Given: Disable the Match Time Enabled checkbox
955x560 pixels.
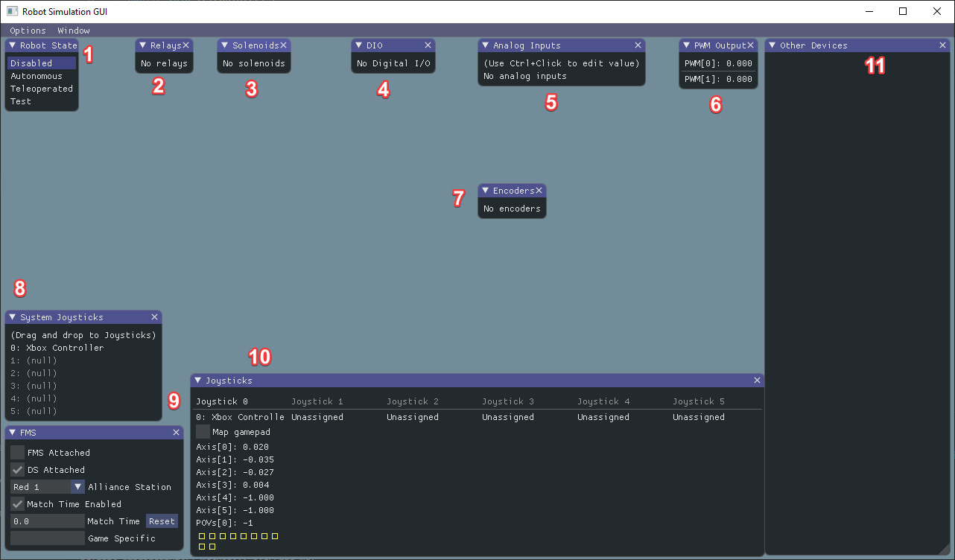Looking at the screenshot, I should point(16,503).
